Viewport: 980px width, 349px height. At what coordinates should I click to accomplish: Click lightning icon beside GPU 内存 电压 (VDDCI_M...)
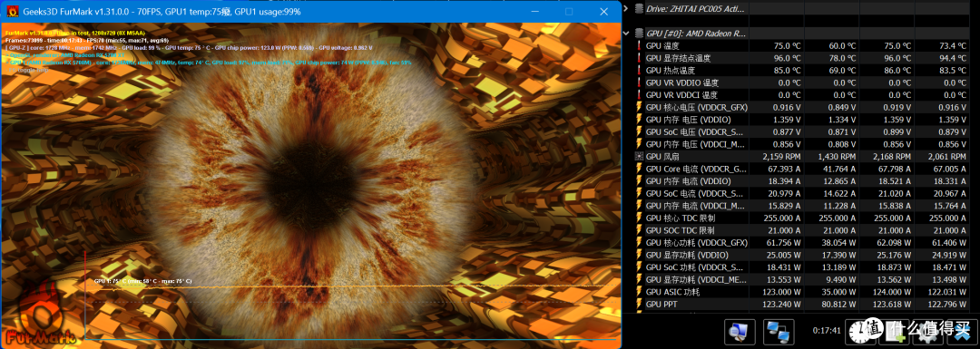pos(640,144)
